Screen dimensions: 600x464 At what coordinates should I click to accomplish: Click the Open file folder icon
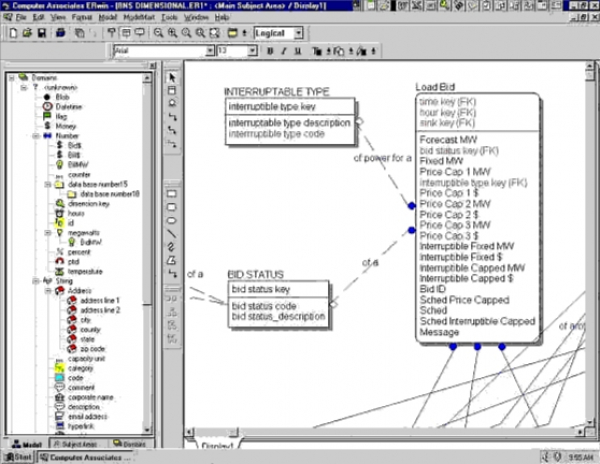[25, 32]
